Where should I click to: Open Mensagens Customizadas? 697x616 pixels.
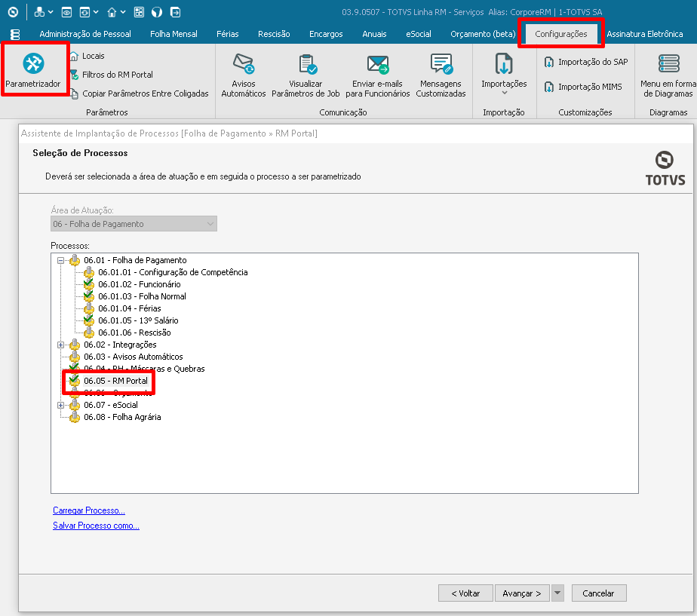[x=441, y=75]
